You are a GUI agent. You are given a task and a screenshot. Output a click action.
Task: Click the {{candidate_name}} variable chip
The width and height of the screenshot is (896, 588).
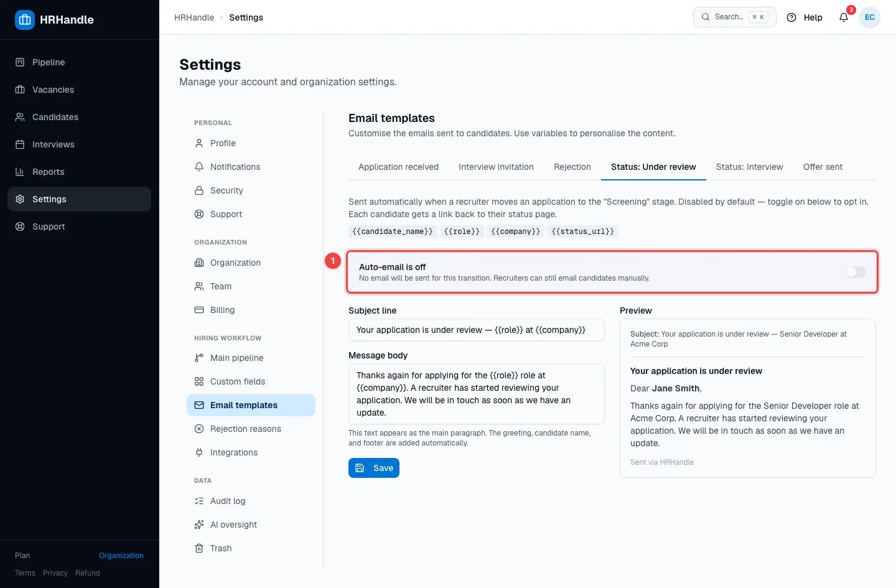(393, 231)
